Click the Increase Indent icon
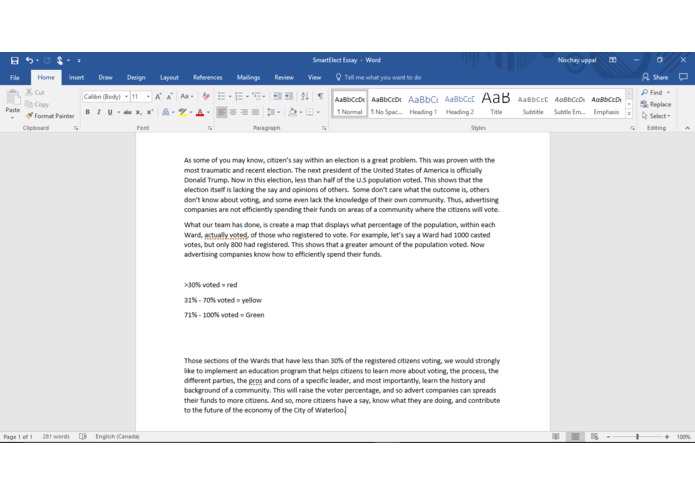Viewport: 695px width, 494px height. [289, 96]
